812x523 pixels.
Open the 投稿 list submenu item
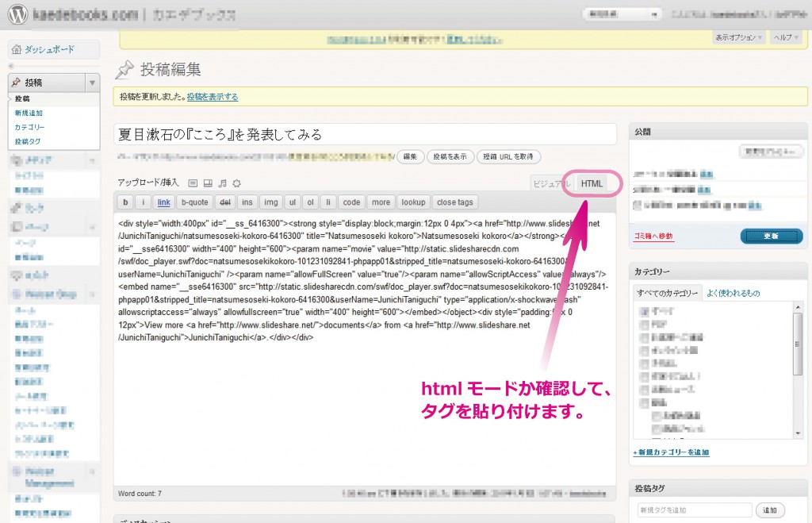click(22, 98)
